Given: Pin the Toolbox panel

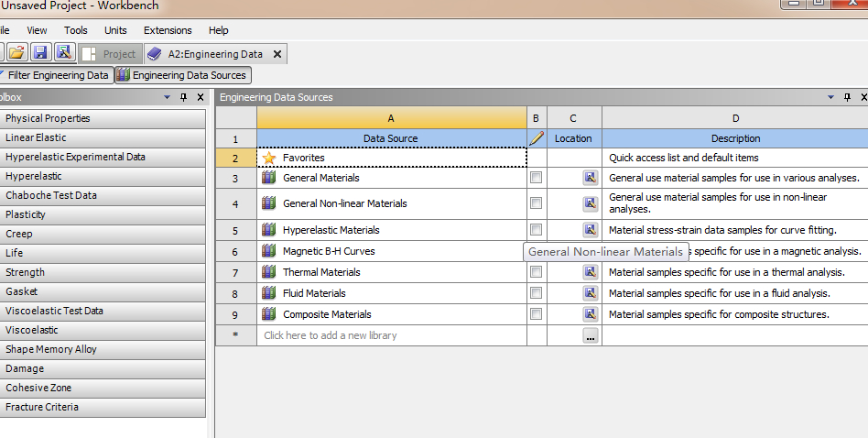Looking at the screenshot, I should click(184, 97).
